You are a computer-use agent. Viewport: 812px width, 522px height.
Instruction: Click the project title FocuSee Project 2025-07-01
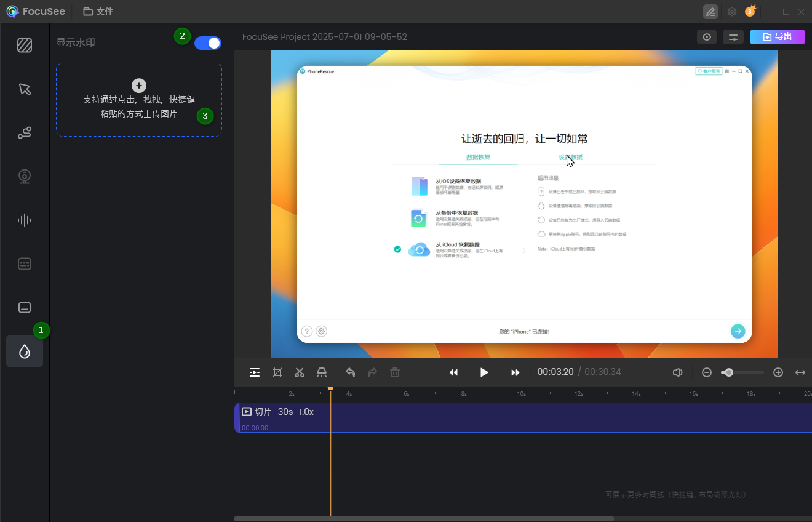(x=325, y=37)
